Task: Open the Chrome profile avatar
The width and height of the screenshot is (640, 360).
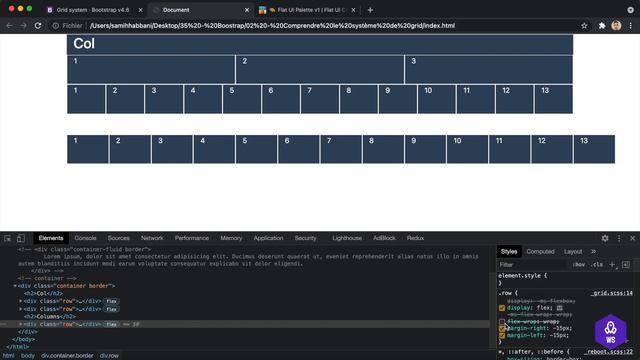Action: pos(616,26)
